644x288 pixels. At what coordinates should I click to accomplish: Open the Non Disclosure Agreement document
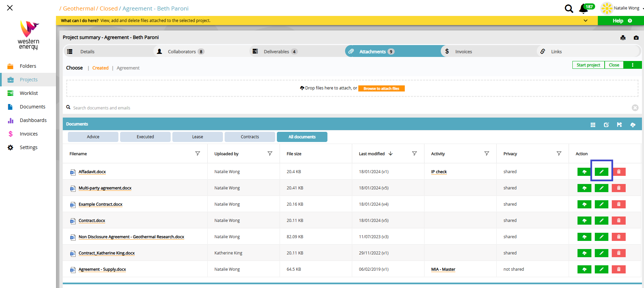131,237
